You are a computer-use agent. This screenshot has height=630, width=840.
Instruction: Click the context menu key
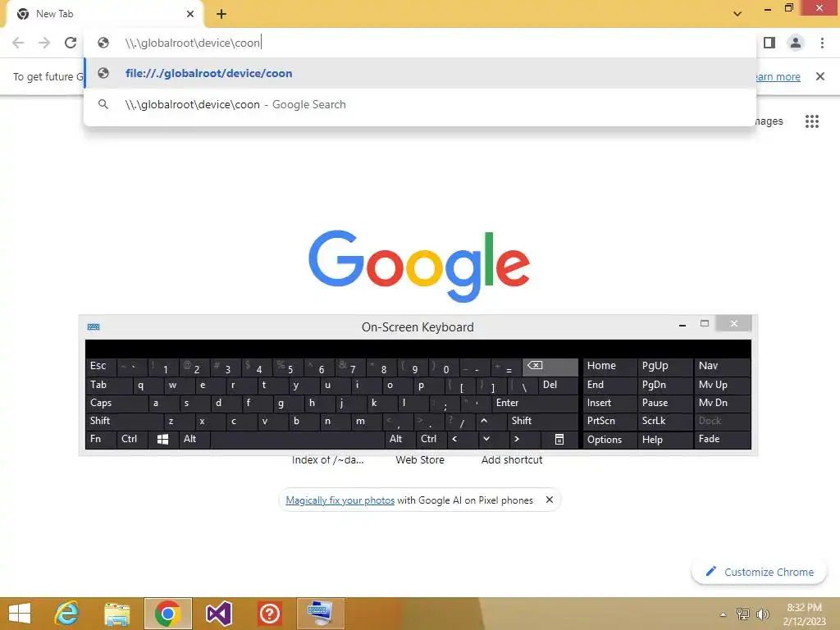(559, 440)
